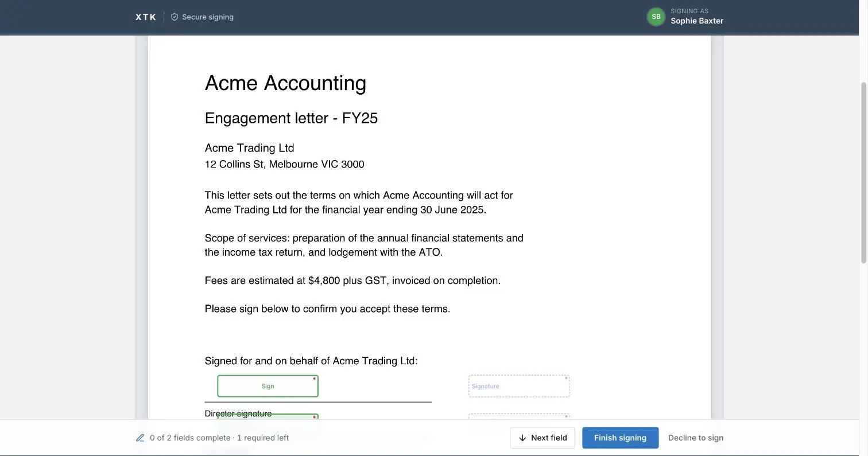Click the page vertical scrollbar thumb
868x456 pixels.
[x=863, y=172]
